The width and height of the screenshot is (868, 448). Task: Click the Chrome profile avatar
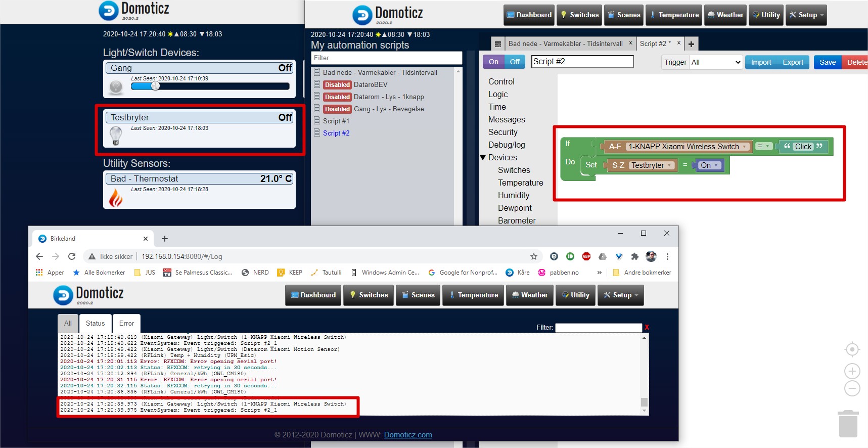(x=651, y=256)
